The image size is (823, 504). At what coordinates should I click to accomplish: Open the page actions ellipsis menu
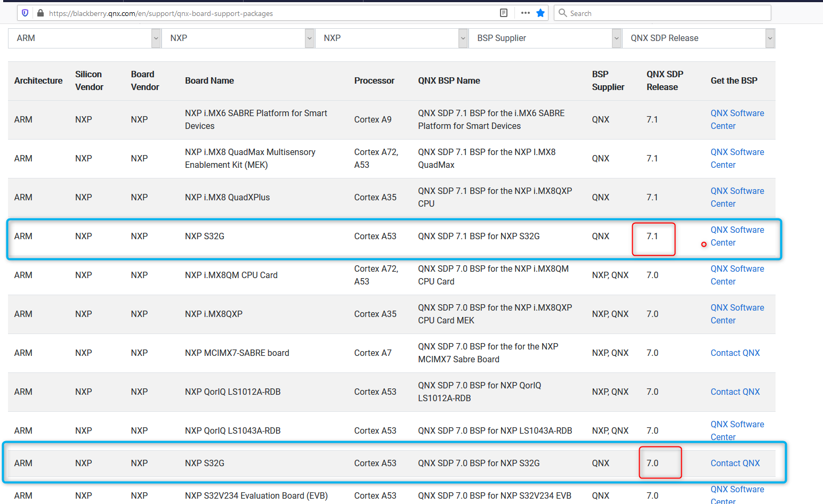click(x=525, y=12)
